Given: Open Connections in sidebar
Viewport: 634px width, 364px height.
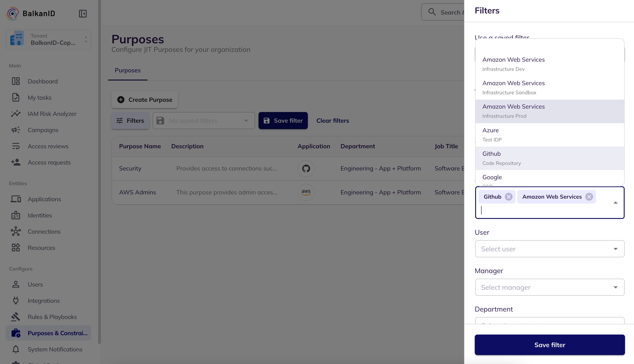Looking at the screenshot, I should click(x=44, y=231).
